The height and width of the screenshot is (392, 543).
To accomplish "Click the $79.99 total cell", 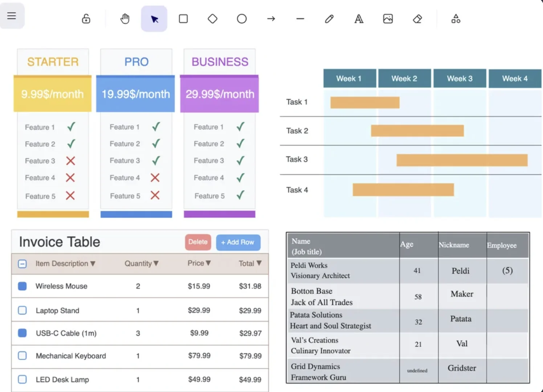I will click(250, 356).
